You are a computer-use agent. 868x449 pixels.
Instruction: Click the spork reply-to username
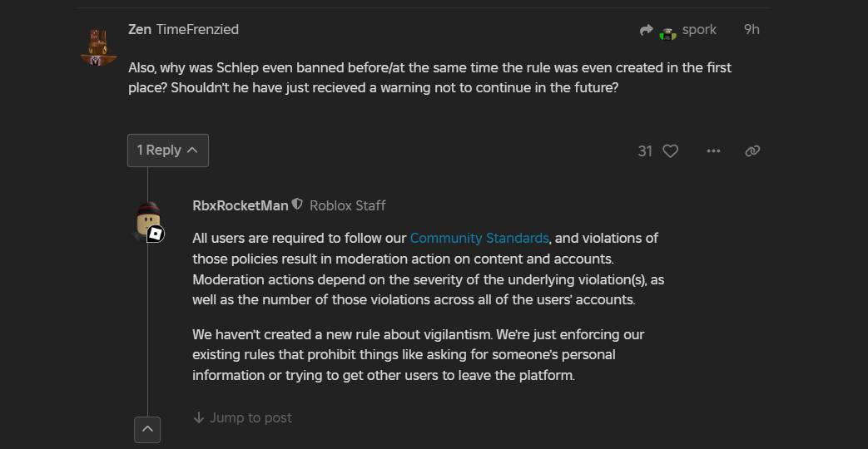(699, 30)
